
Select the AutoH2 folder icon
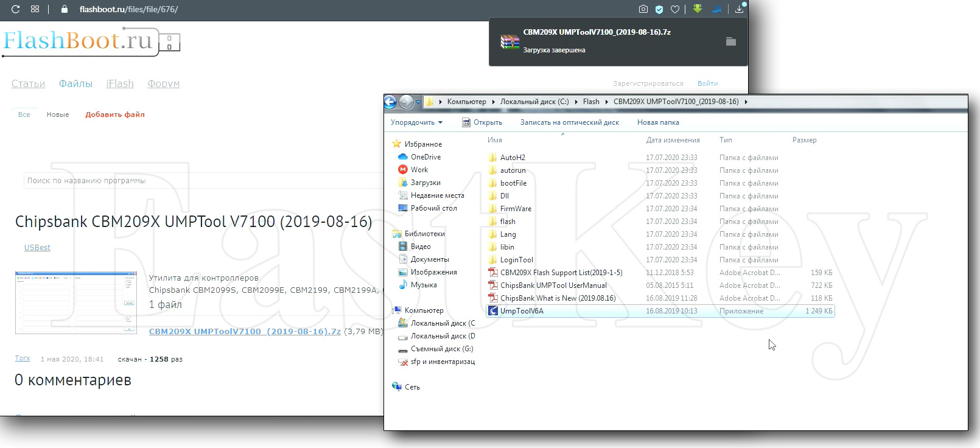point(492,158)
